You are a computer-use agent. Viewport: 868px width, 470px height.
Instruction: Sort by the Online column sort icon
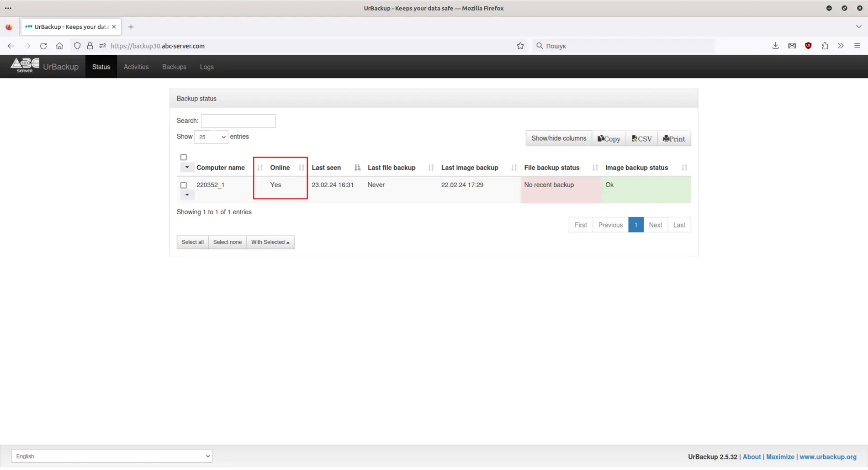[302, 168]
